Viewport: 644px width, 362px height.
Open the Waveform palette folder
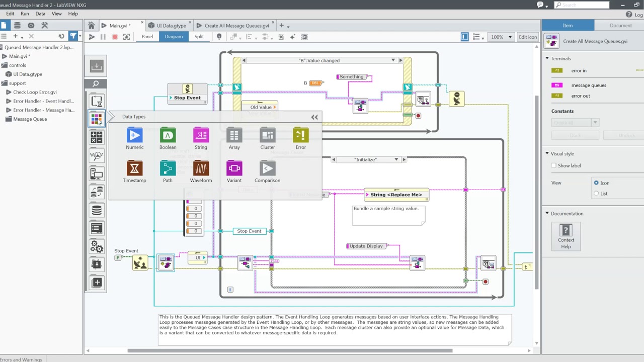(201, 172)
